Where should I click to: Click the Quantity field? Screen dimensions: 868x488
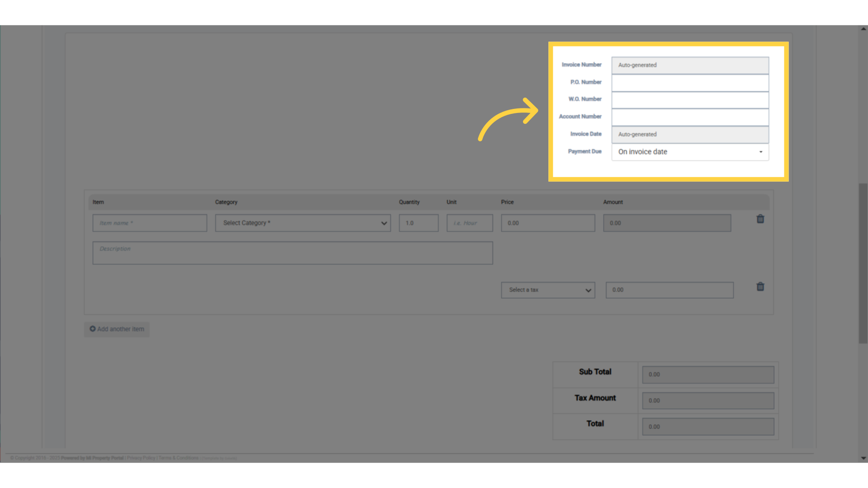[419, 223]
